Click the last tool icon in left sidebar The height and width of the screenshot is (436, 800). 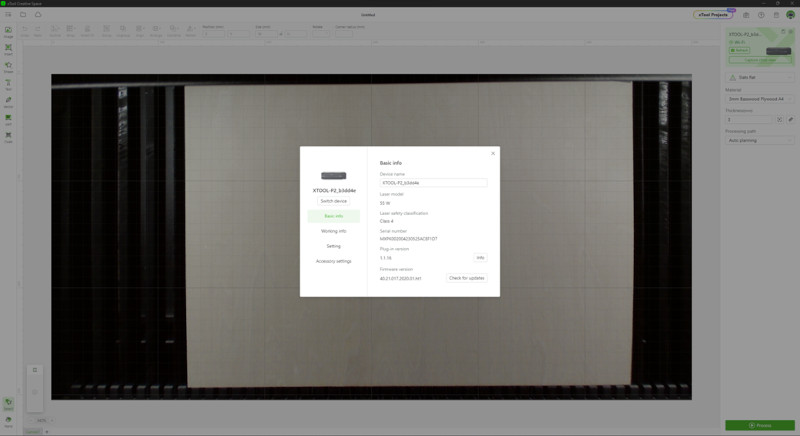tap(8, 137)
